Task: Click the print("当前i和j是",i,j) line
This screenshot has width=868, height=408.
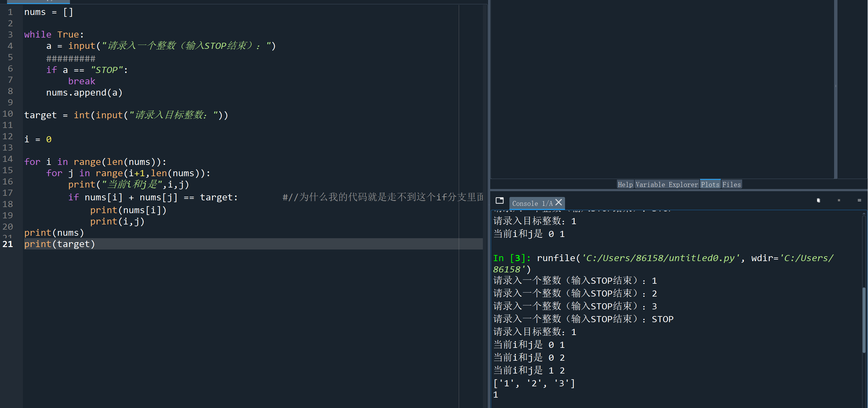Action: click(x=129, y=185)
